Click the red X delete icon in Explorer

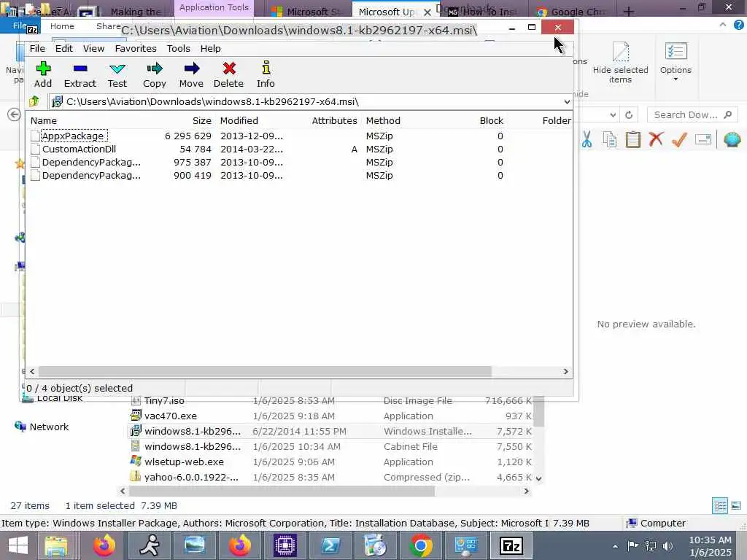[656, 139]
